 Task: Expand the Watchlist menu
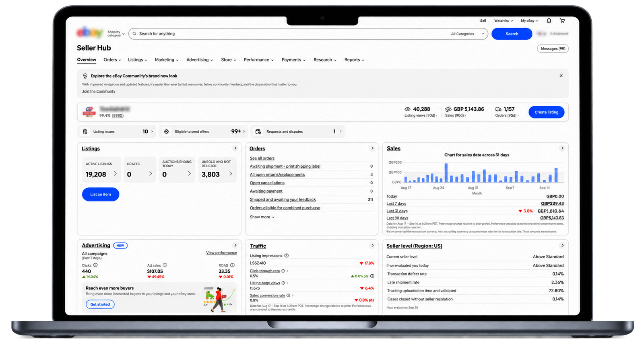[504, 21]
